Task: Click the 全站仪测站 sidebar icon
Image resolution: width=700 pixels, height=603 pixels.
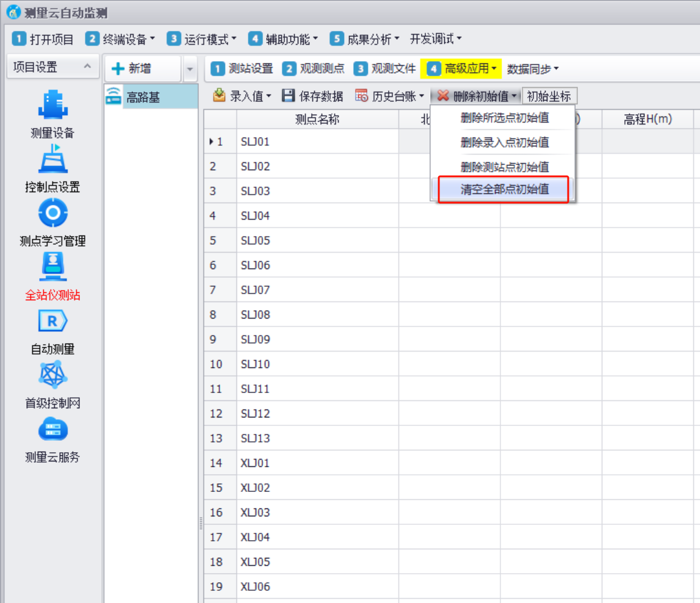Action: tap(52, 267)
